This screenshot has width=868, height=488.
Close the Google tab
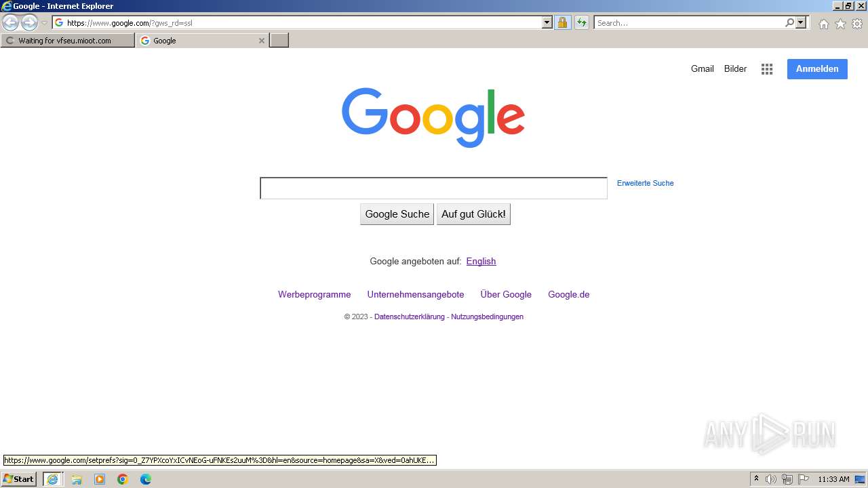click(262, 41)
